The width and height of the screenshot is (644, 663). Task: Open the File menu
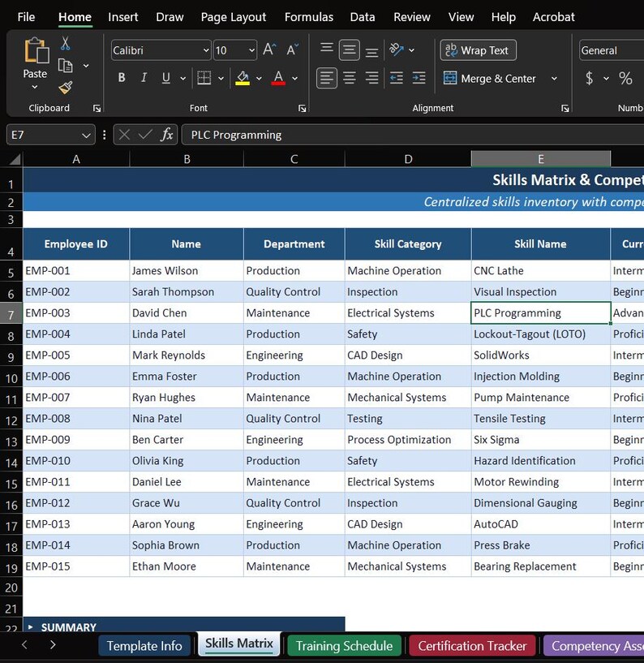(26, 17)
